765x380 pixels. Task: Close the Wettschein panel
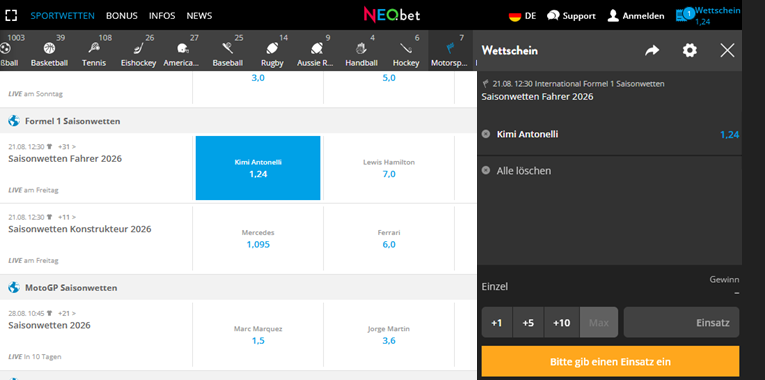pos(727,50)
